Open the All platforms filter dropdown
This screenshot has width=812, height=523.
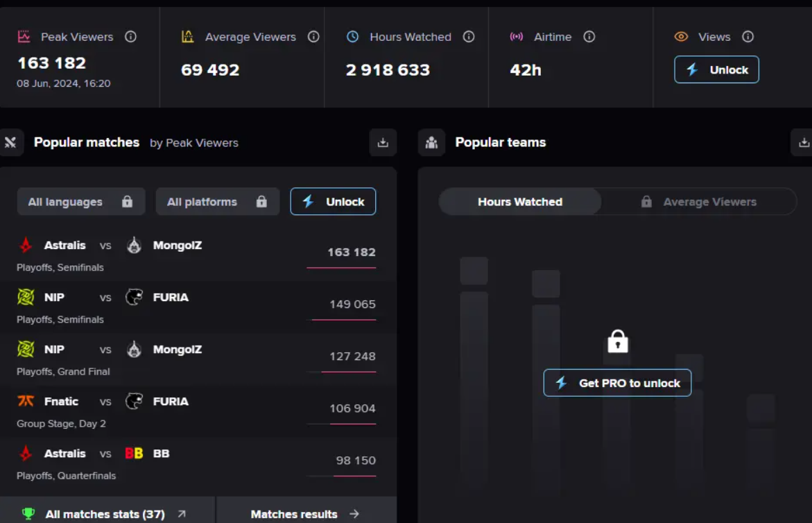(217, 202)
